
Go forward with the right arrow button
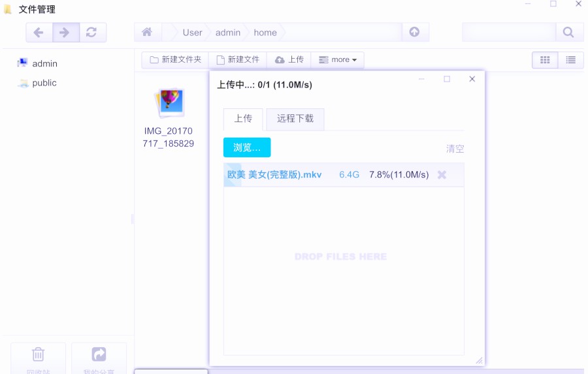pyautogui.click(x=65, y=33)
